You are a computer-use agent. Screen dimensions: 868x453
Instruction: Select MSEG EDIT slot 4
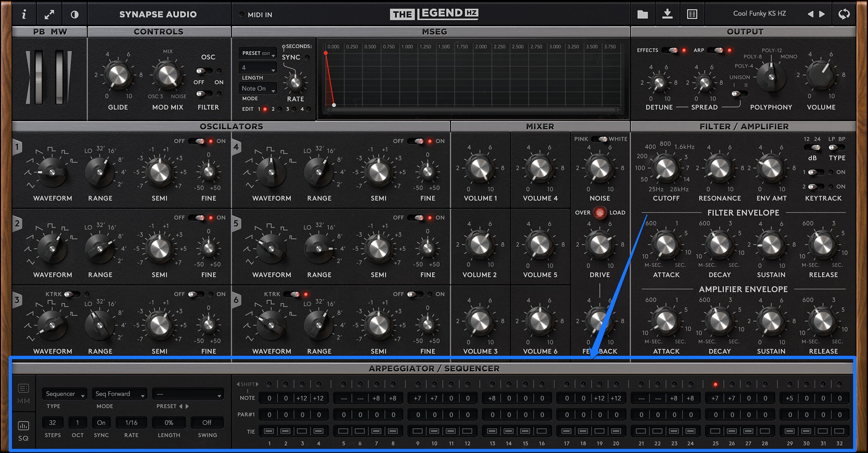pyautogui.click(x=308, y=109)
